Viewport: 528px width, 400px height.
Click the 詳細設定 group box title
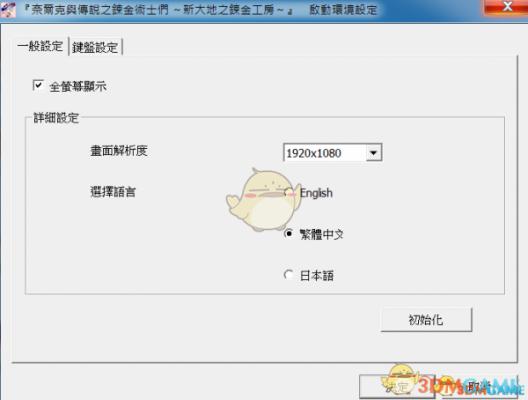(56, 118)
